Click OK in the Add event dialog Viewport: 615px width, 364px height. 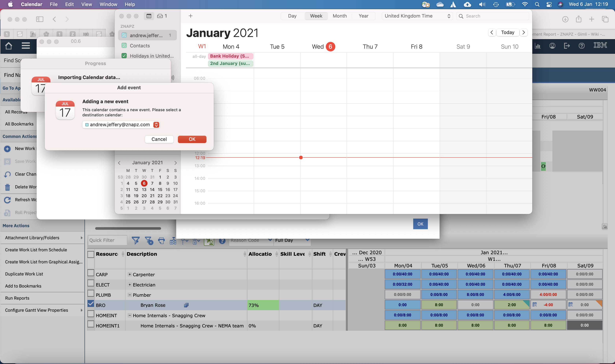[192, 139]
